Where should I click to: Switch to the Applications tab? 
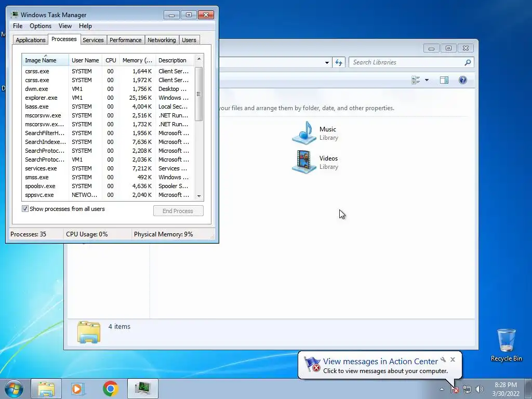tap(31, 40)
